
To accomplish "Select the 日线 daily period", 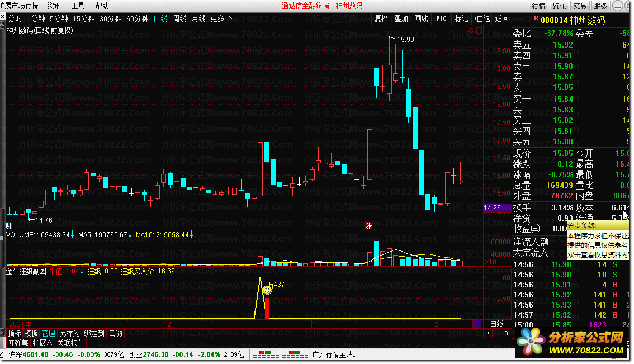I will (160, 18).
